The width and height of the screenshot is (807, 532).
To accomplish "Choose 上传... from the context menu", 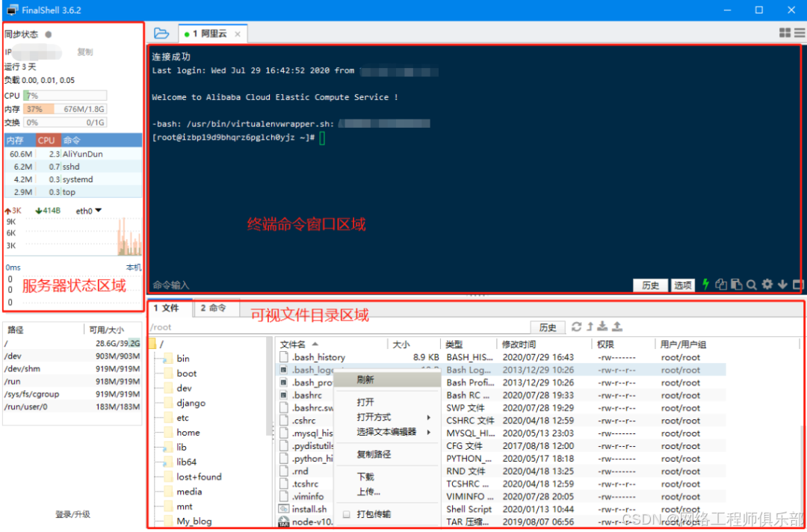I will pos(388,492).
